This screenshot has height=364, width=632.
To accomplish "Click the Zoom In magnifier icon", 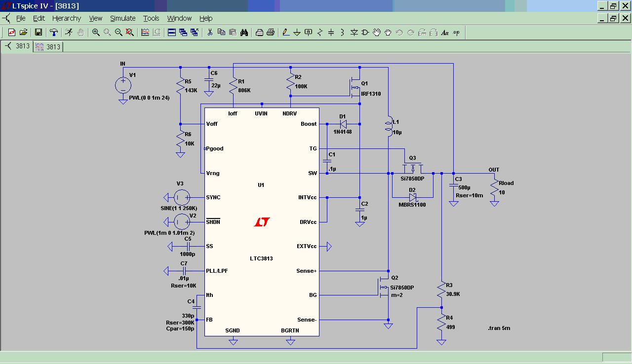I will pyautogui.click(x=96, y=33).
